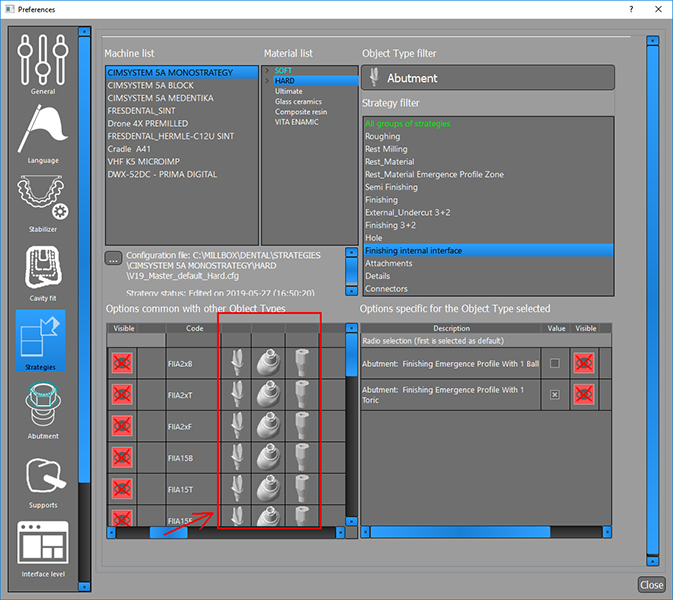The image size is (673, 600).
Task: Click the cylinder abutment icon in FIIA2xF row
Action: 302,426
